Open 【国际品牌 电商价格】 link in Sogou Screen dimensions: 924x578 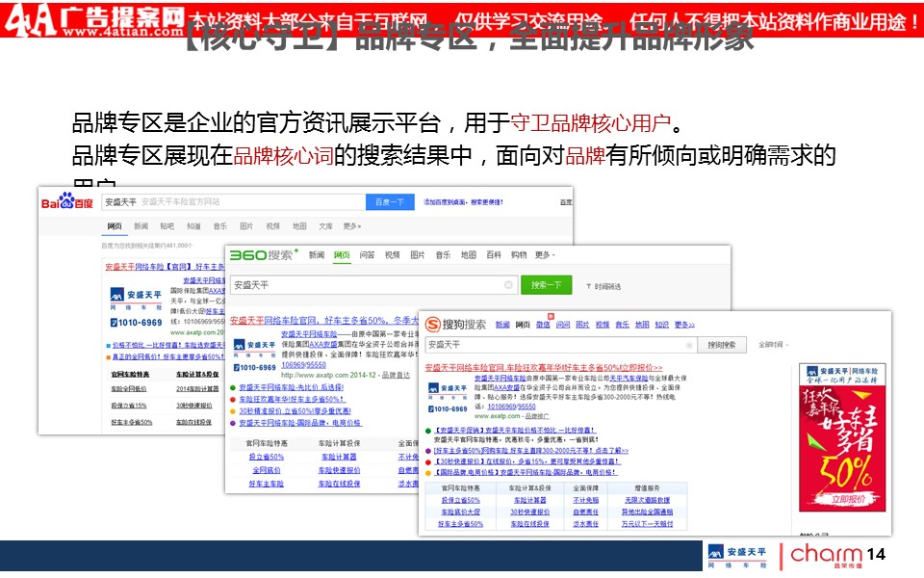point(526,472)
